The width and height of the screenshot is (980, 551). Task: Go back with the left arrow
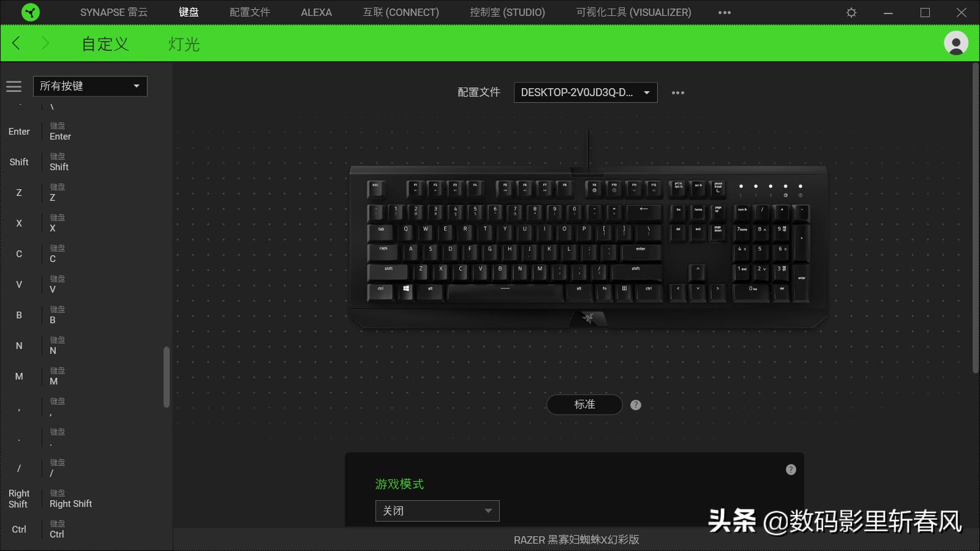point(17,43)
